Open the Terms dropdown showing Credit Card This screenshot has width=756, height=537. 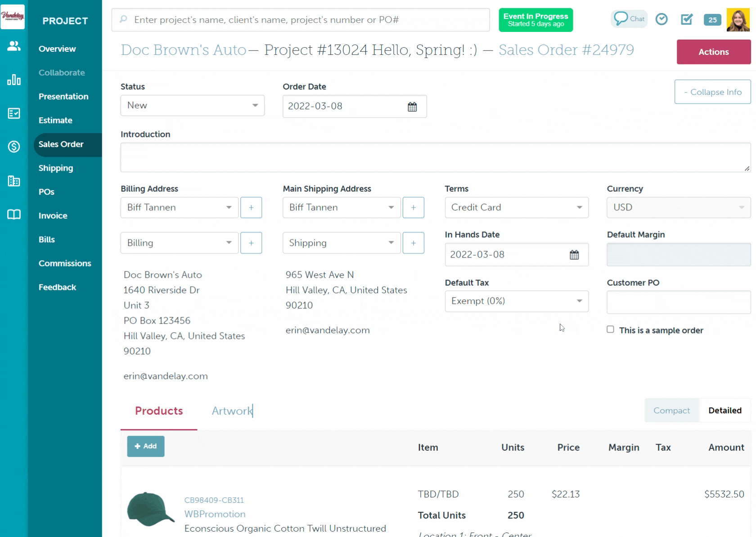[516, 208]
